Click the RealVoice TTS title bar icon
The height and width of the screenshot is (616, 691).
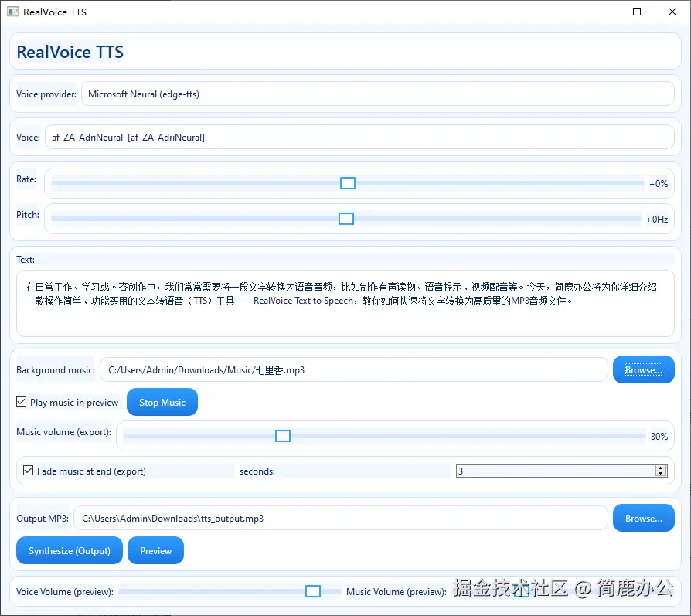click(13, 12)
